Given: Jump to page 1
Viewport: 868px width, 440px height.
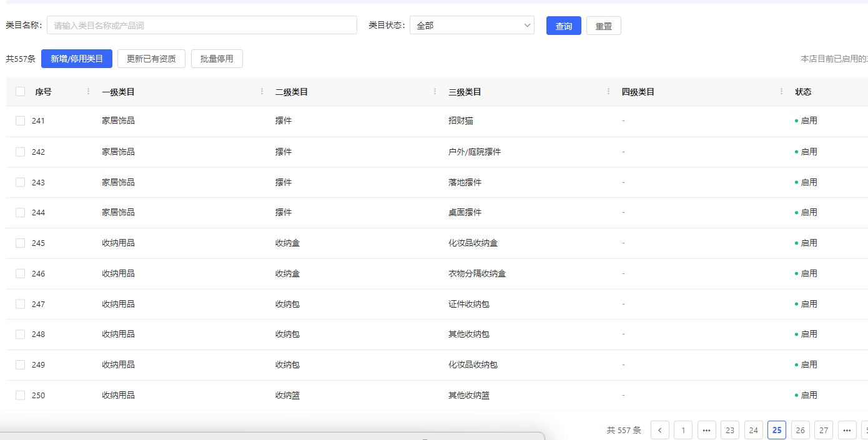Looking at the screenshot, I should click(683, 430).
